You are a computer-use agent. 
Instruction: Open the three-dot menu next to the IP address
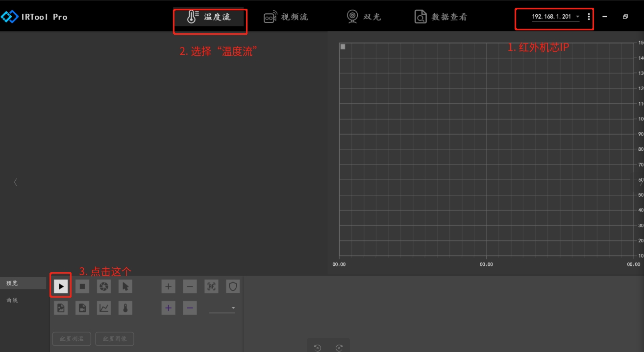589,17
